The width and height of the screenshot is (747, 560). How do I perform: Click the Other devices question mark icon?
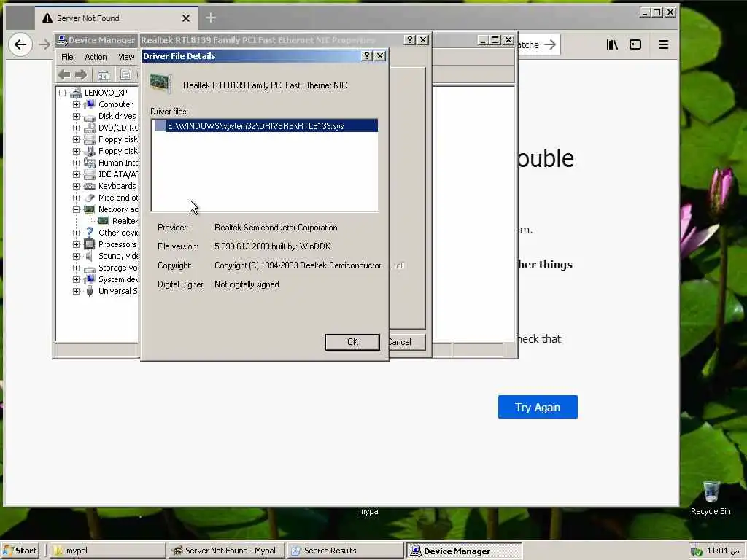pos(90,233)
